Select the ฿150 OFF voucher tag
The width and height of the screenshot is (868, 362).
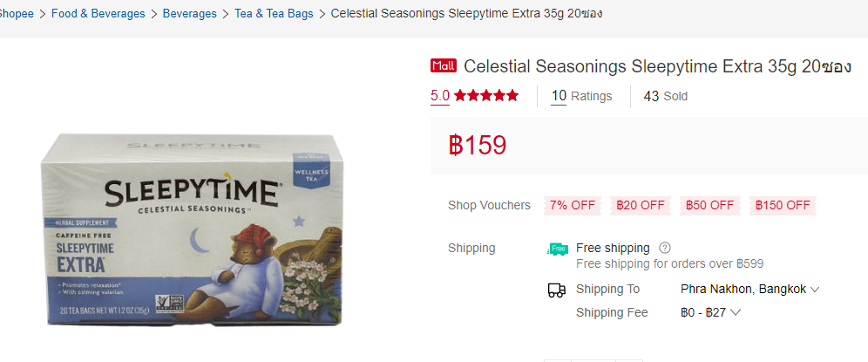click(783, 205)
